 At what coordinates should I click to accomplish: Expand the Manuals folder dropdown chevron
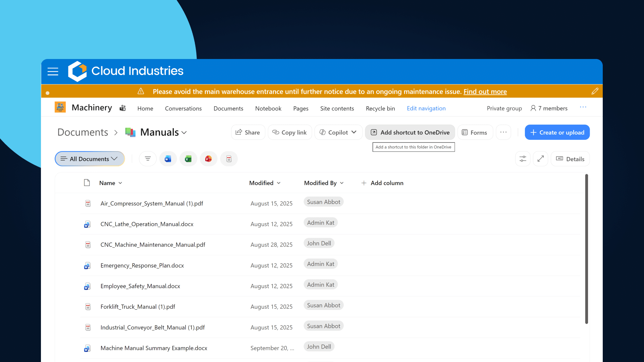click(184, 133)
